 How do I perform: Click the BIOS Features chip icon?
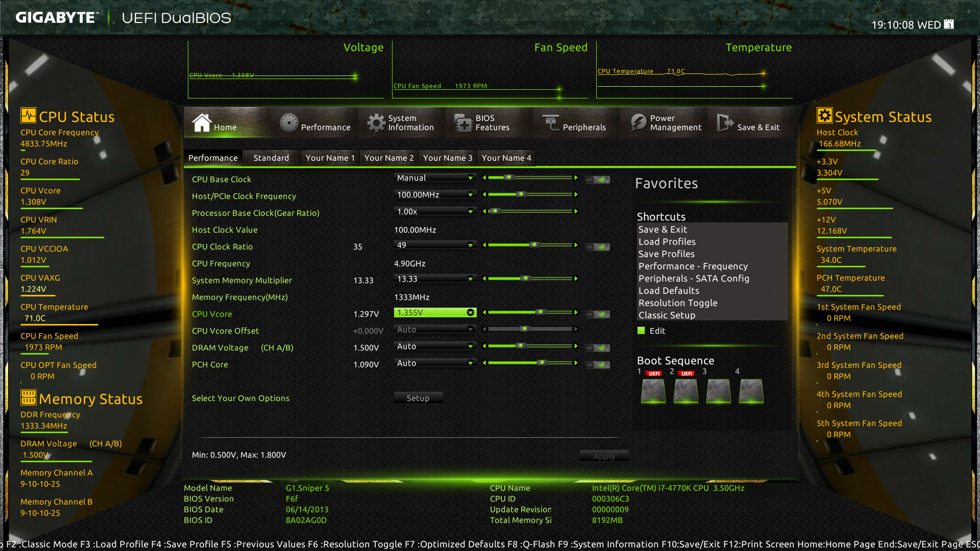463,123
